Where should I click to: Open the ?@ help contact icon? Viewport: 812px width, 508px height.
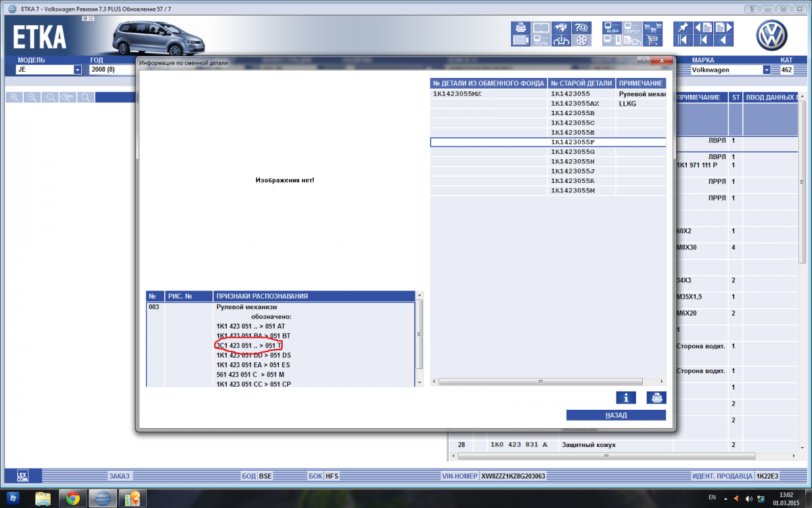[x=581, y=28]
